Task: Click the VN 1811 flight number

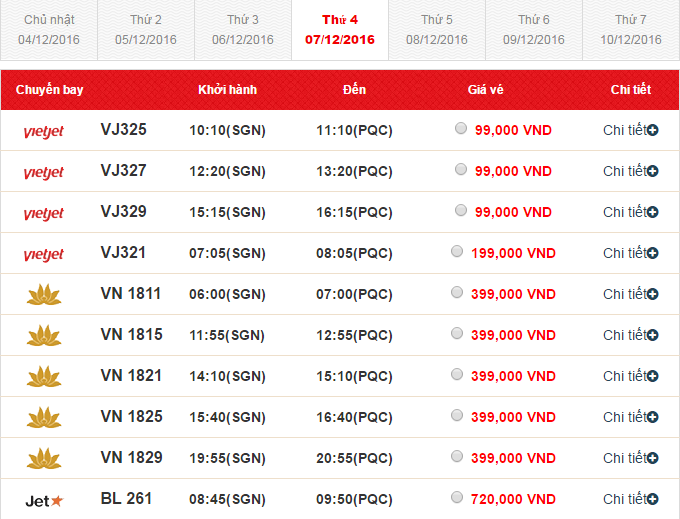Action: pos(131,294)
